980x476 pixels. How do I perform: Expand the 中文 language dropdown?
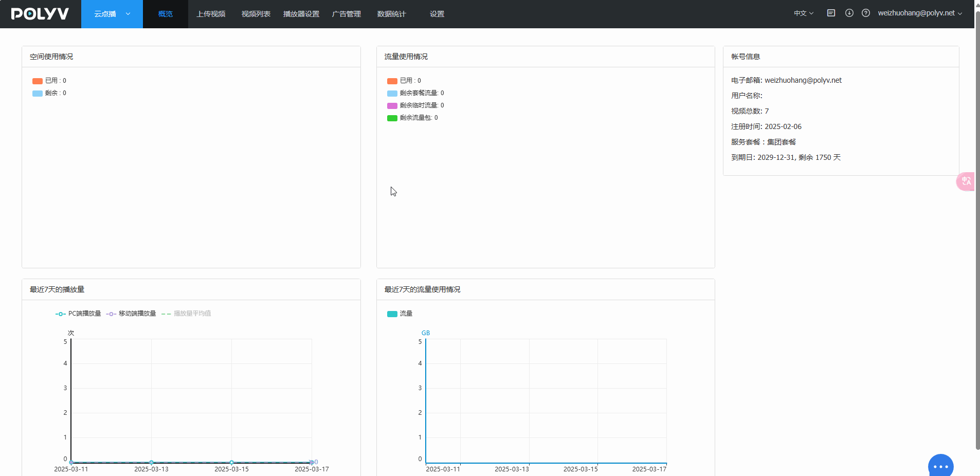coord(804,13)
